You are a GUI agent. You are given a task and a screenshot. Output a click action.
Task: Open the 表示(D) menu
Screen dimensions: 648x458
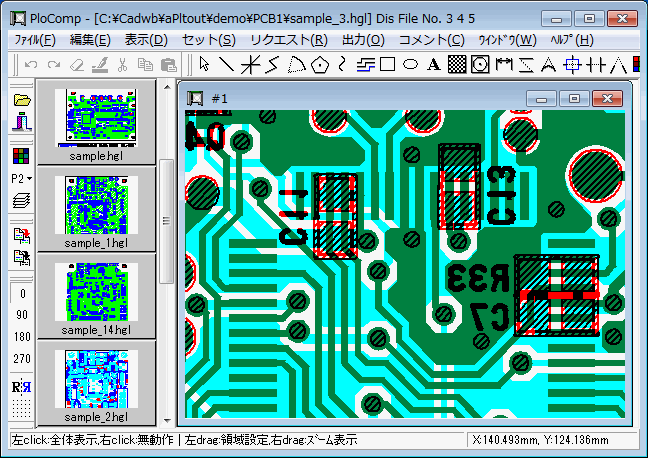click(146, 40)
